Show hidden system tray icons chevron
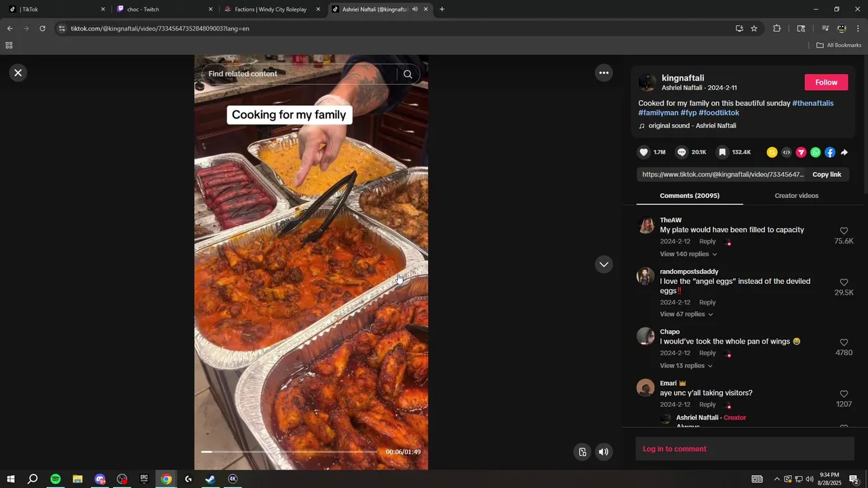The height and width of the screenshot is (488, 868). [776, 479]
